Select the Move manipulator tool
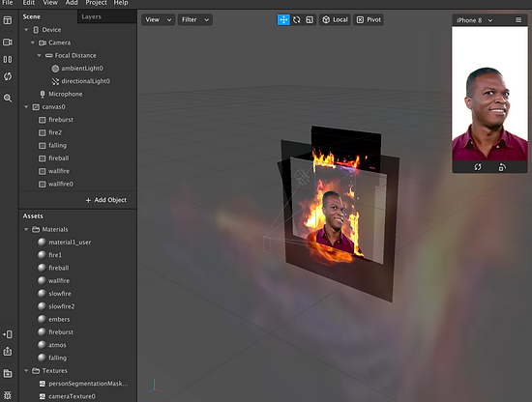 pos(283,19)
